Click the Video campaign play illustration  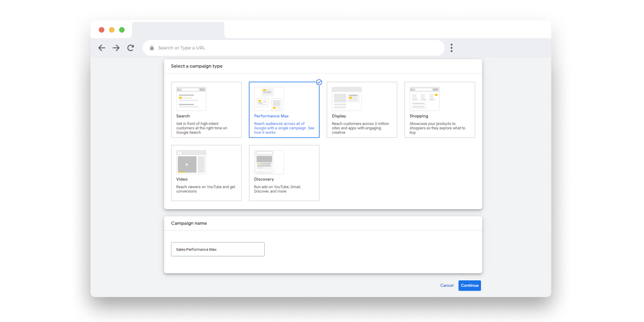pos(191,162)
